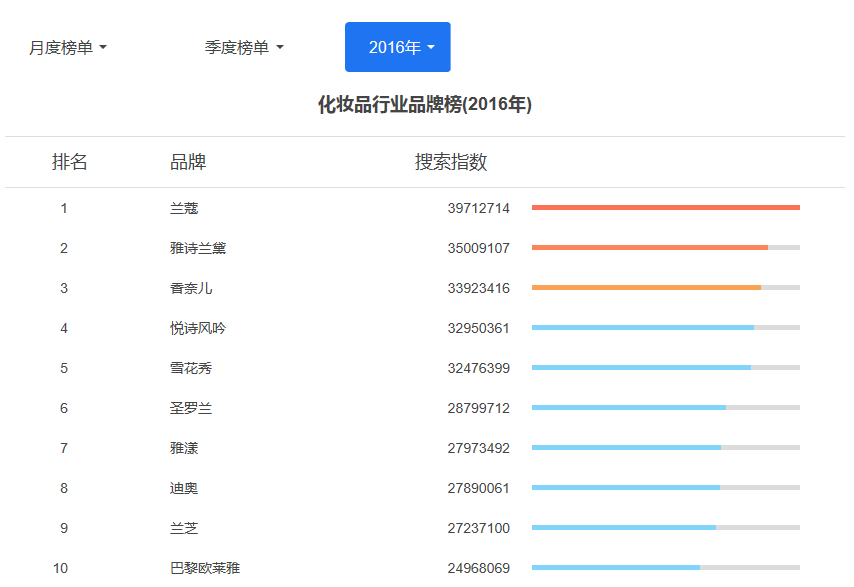Select brand name 雅诗兰黛
The width and height of the screenshot is (854, 587).
[x=198, y=248]
